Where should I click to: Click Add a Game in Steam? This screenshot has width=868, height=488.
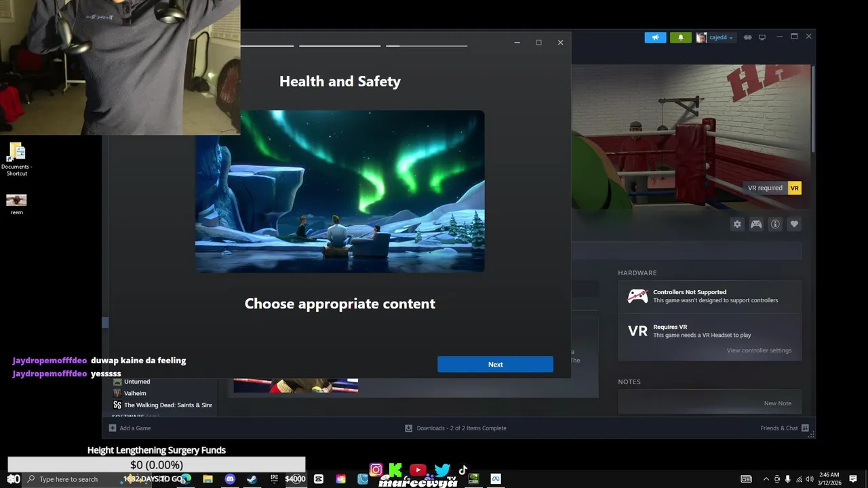pos(130,428)
